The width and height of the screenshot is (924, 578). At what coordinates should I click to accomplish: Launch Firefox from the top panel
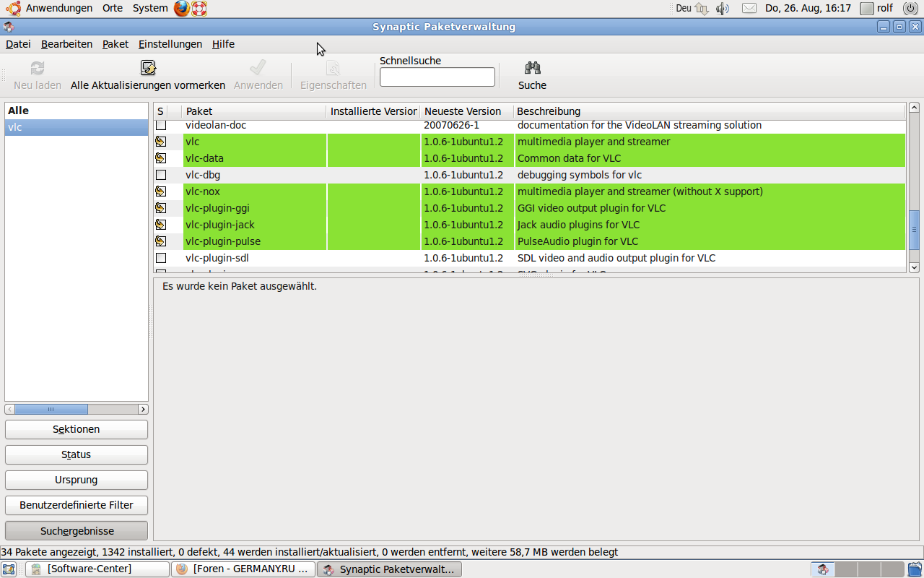coord(182,9)
